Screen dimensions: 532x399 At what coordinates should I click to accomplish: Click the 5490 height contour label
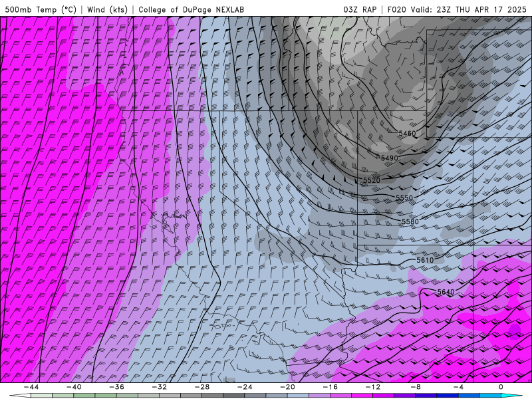click(x=389, y=158)
